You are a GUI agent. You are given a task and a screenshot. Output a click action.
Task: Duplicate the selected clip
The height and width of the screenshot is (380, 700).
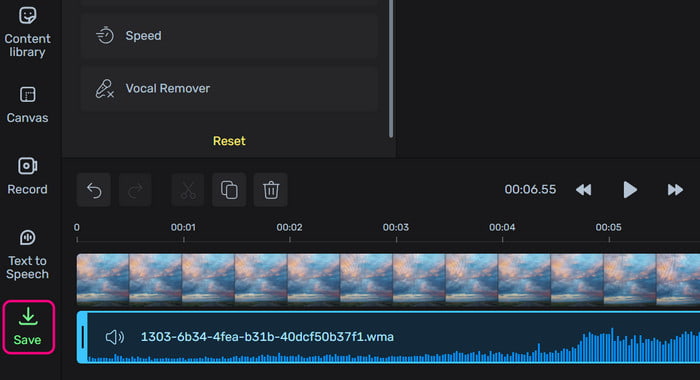point(229,190)
